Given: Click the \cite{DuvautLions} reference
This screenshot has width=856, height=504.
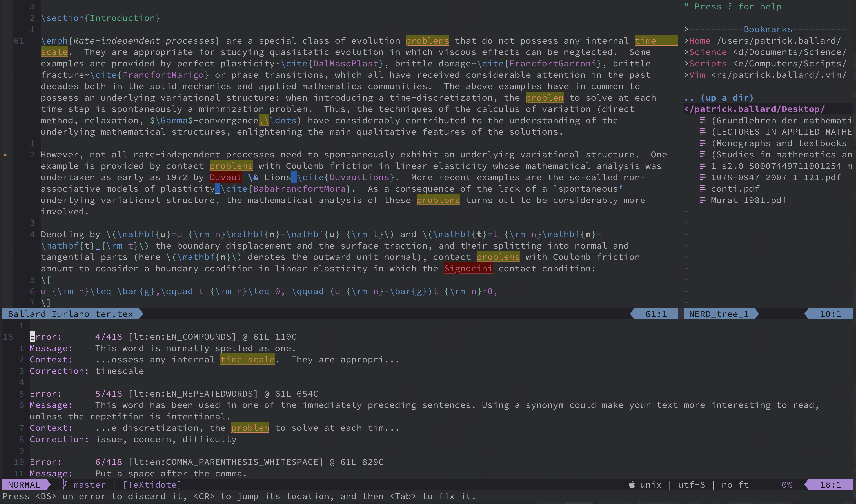Looking at the screenshot, I should tap(346, 177).
